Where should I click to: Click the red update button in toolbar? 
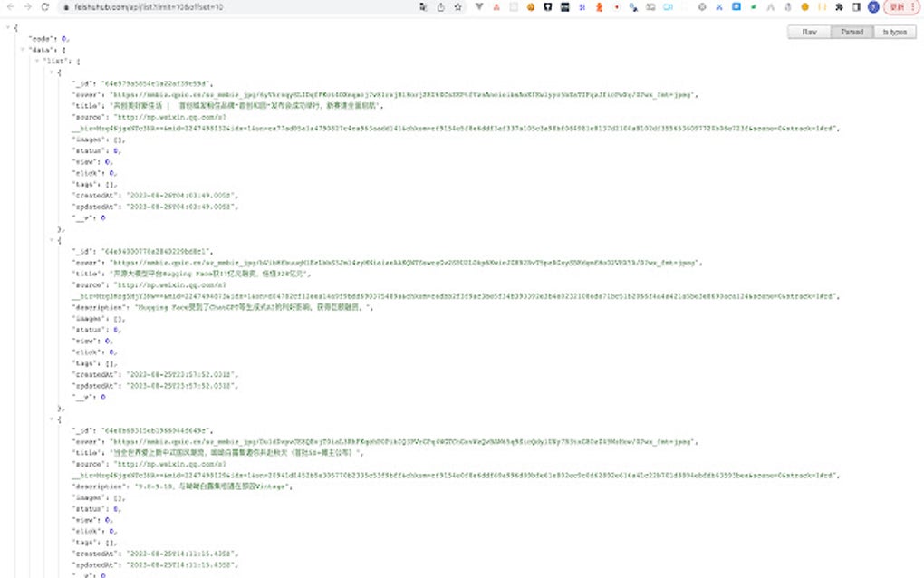click(897, 7)
